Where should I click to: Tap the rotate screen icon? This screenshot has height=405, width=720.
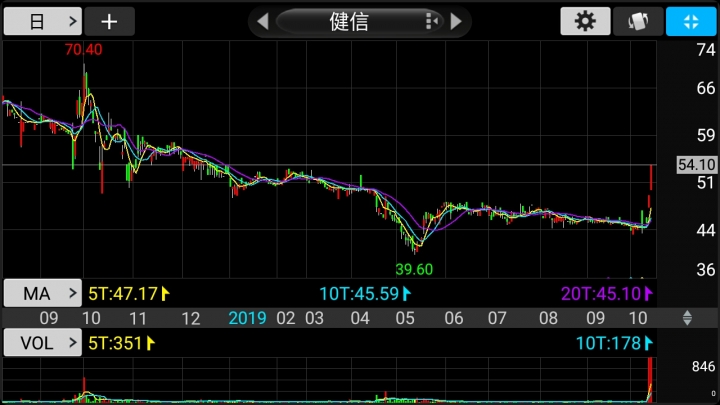[638, 21]
